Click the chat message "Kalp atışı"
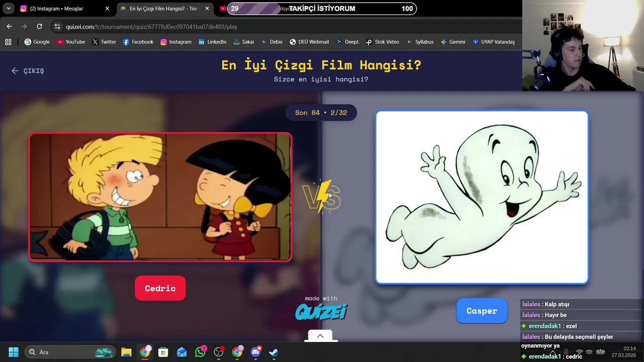Image resolution: width=644 pixels, height=362 pixels. tap(557, 304)
